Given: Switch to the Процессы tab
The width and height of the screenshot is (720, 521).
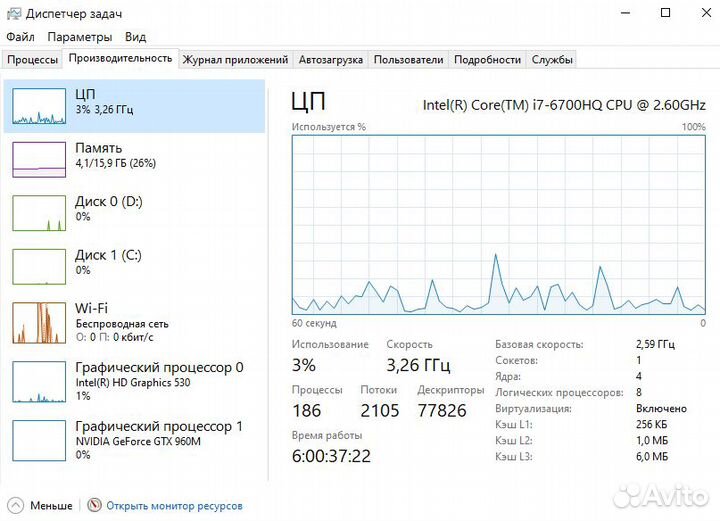Looking at the screenshot, I should pos(33,60).
